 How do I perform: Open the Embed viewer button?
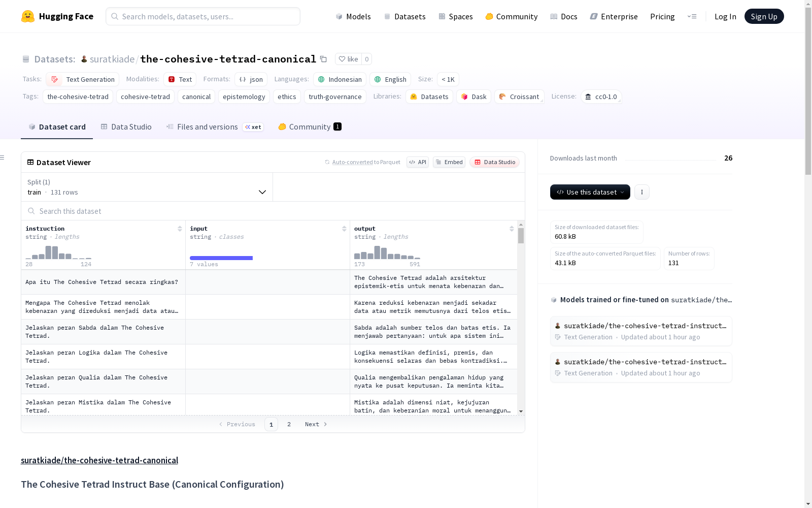click(449, 162)
